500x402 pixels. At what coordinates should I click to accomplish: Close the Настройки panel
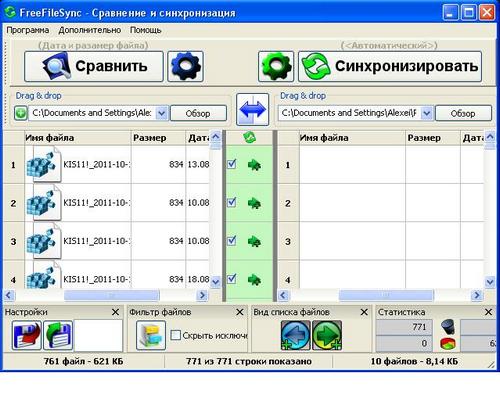pyautogui.click(x=115, y=312)
